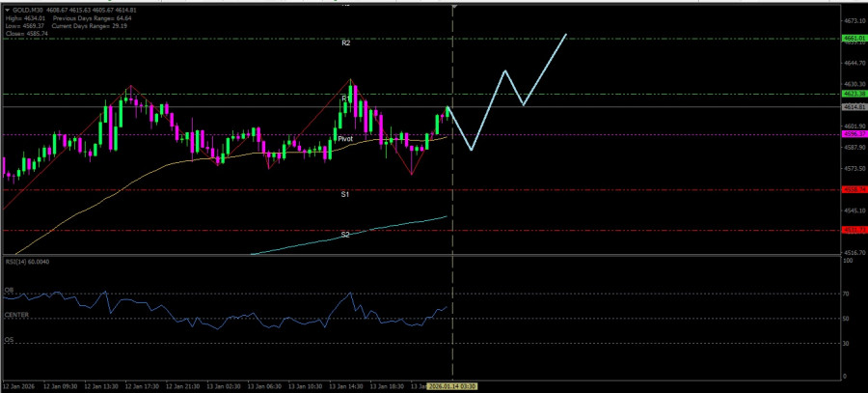Select the R1 pivot level label
868x393 pixels.
tap(344, 98)
